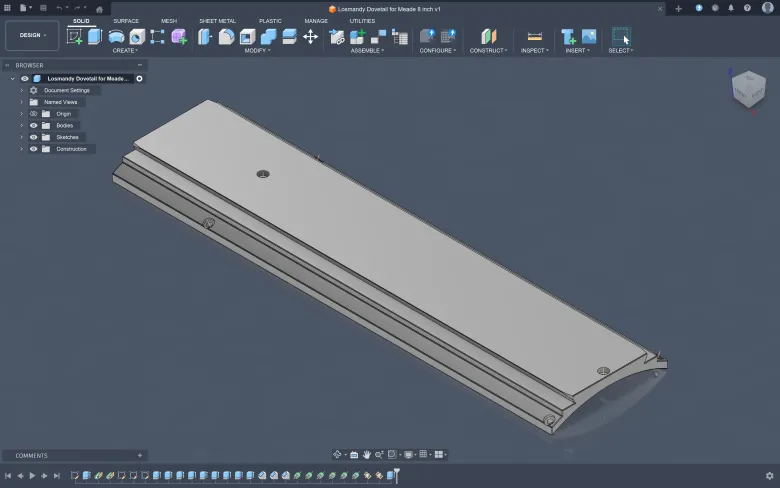Switch to the Sheet Metal tab
Image resolution: width=780 pixels, height=488 pixels.
pyautogui.click(x=217, y=20)
